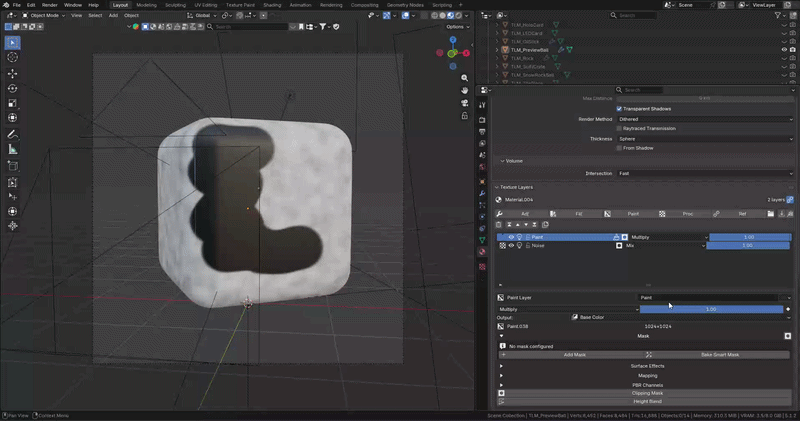Toggle the camera view icon in viewport
Viewport: 800px width, 421px height.
tap(464, 103)
